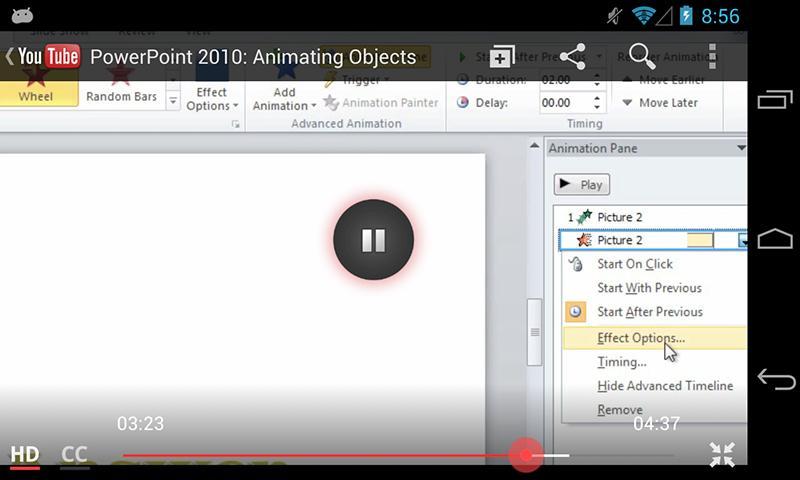Viewport: 800px width, 480px height.
Task: Toggle HD video quality
Action: coord(24,455)
